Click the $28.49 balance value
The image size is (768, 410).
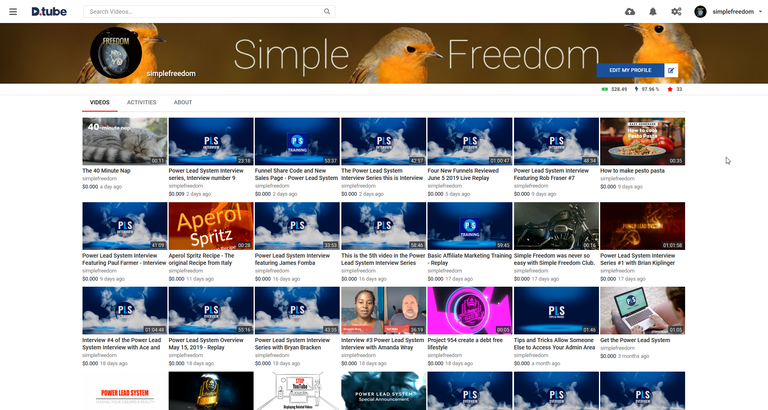[619, 89]
